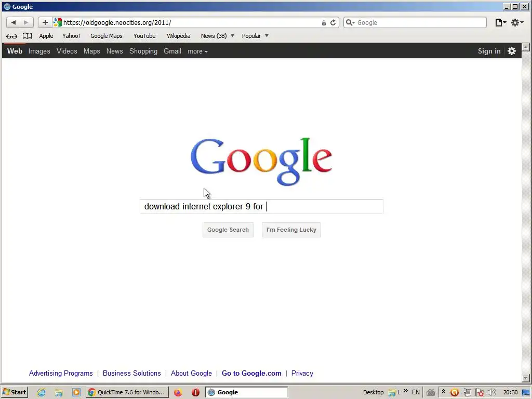Reload the current page
The width and height of the screenshot is (532, 399).
(x=333, y=22)
